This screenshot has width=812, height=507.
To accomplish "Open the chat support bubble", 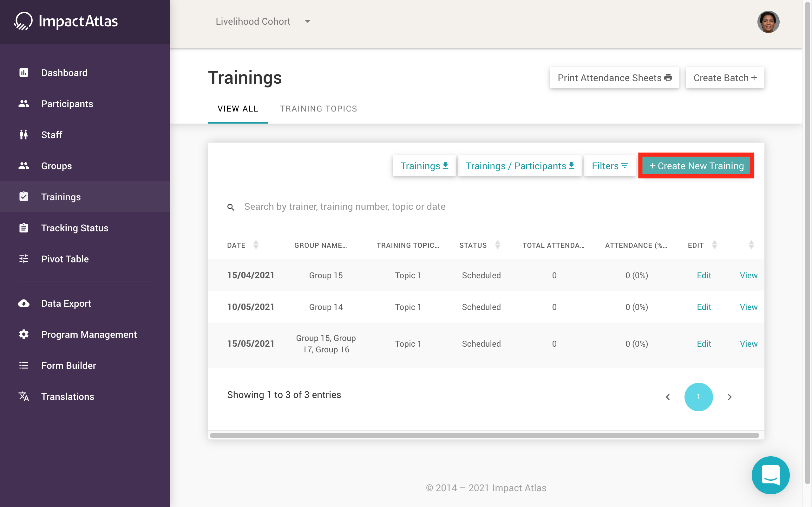I will point(770,475).
